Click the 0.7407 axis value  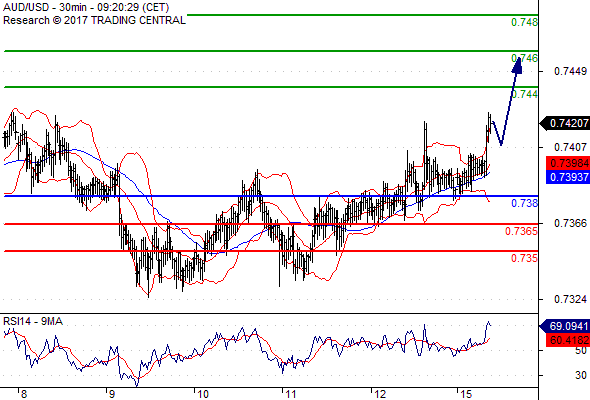570,147
